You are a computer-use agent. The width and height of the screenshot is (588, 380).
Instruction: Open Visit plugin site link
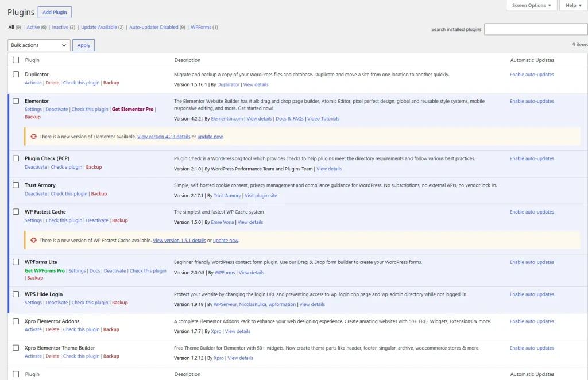261,196
